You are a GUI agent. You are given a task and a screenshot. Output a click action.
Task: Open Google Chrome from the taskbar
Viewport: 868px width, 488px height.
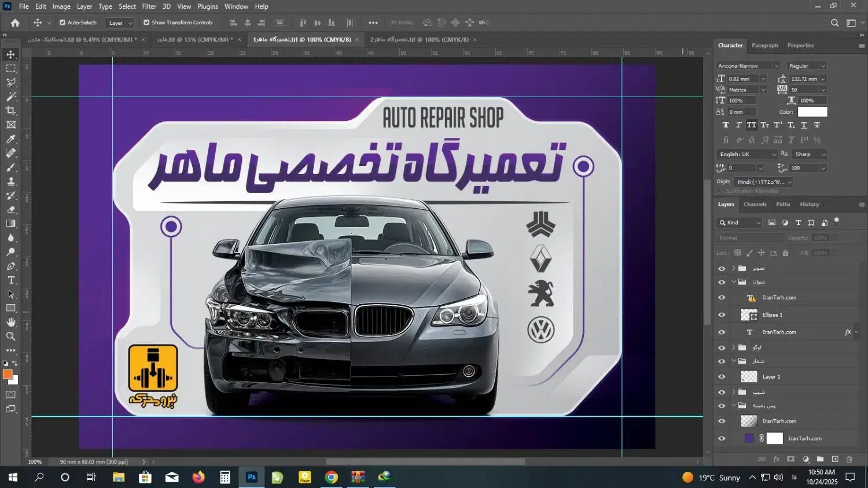pos(330,477)
